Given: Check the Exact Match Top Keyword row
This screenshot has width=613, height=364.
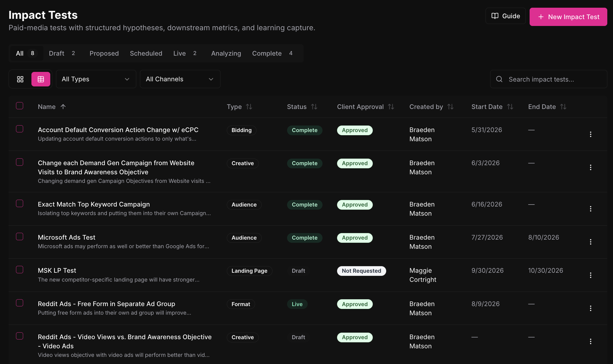Looking at the screenshot, I should tap(20, 203).
